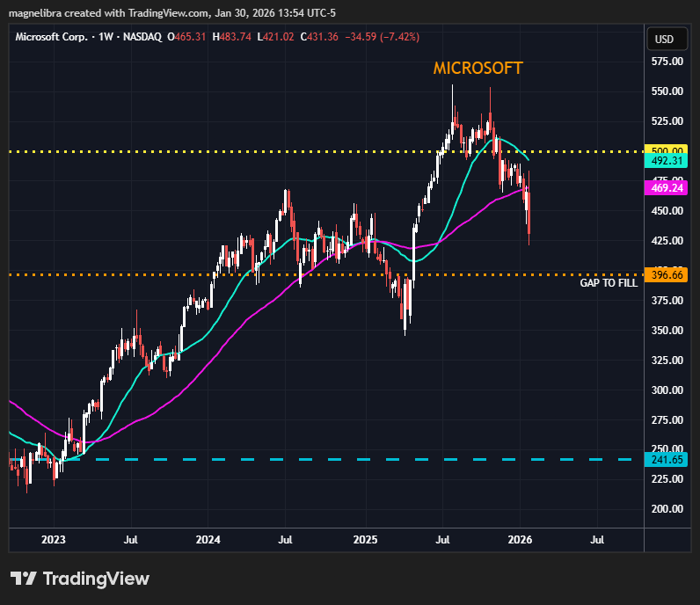The height and width of the screenshot is (605, 700).
Task: Click the GAP TO FILL annotation
Action: point(609,283)
